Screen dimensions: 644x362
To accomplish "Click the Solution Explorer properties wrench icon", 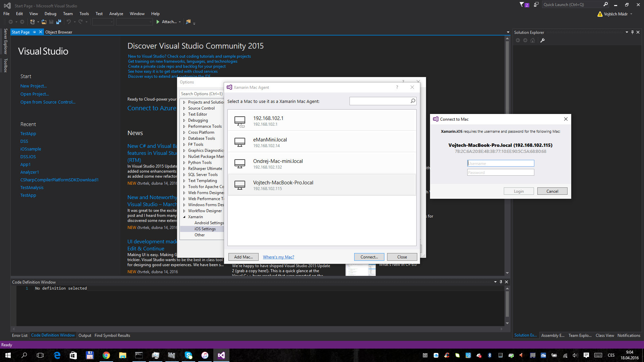I will [542, 41].
